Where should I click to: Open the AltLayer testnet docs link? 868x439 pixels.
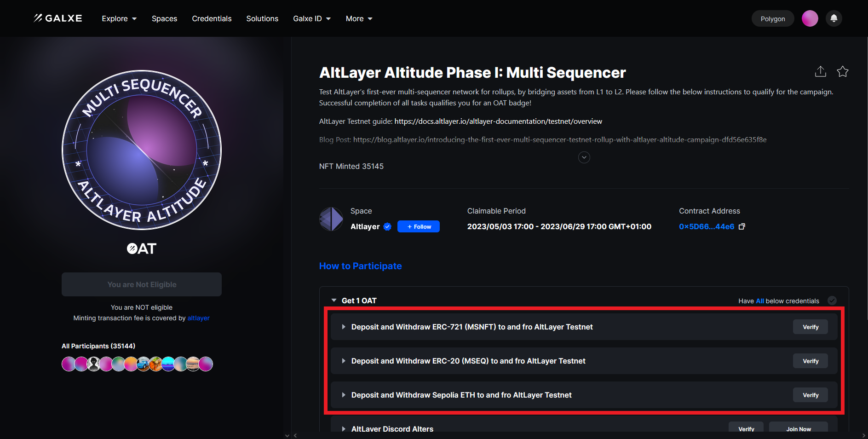498,121
